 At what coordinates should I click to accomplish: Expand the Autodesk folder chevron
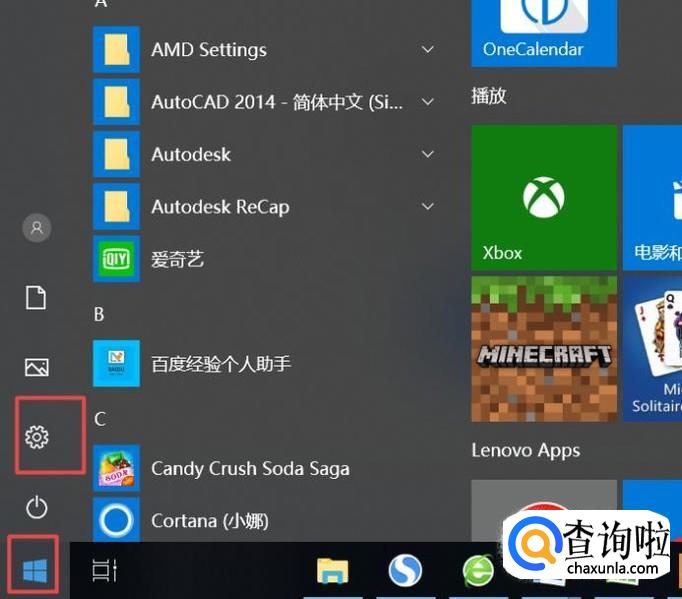(x=428, y=154)
